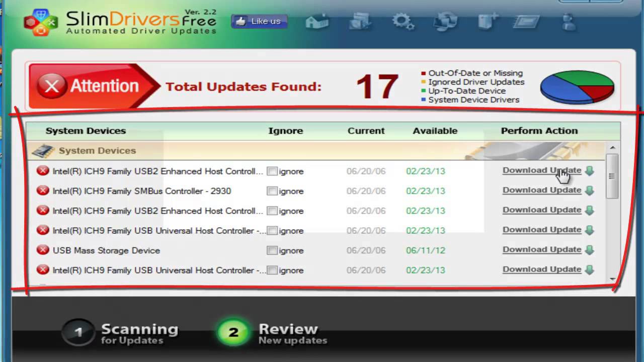Select USB Mass Storage Device row name
Screen dimensions: 644x362
coord(106,250)
